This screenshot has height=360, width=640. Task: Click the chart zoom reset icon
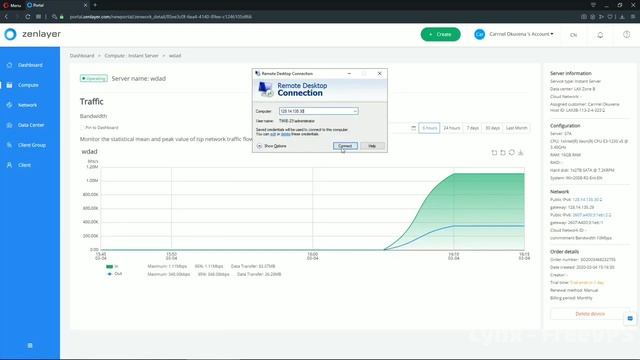coord(503,153)
